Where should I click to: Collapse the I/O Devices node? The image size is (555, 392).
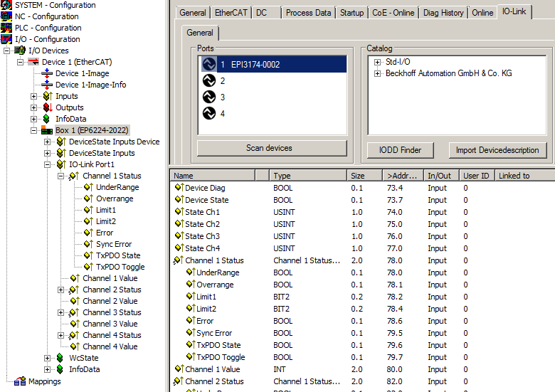tap(6, 51)
